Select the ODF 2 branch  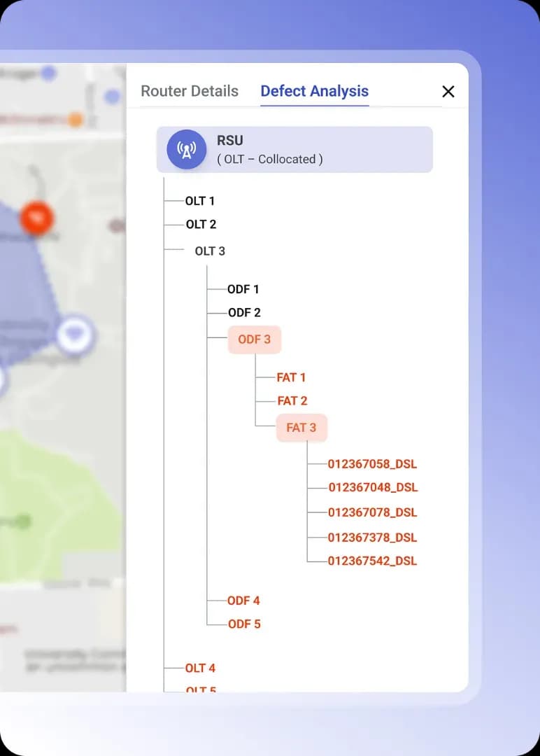tap(244, 312)
